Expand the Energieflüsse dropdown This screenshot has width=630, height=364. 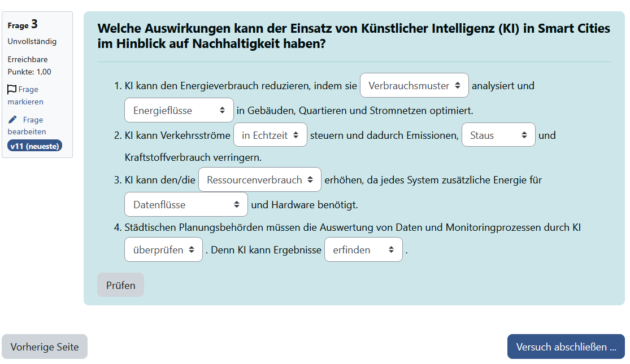179,111
